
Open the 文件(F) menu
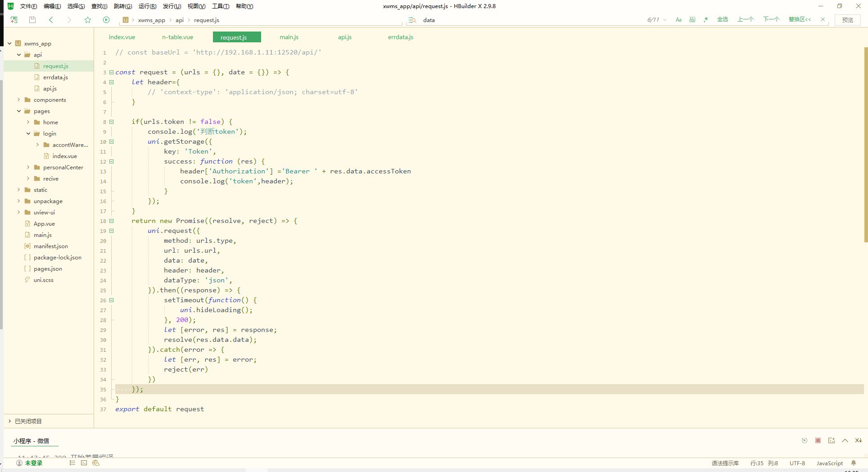coord(28,6)
